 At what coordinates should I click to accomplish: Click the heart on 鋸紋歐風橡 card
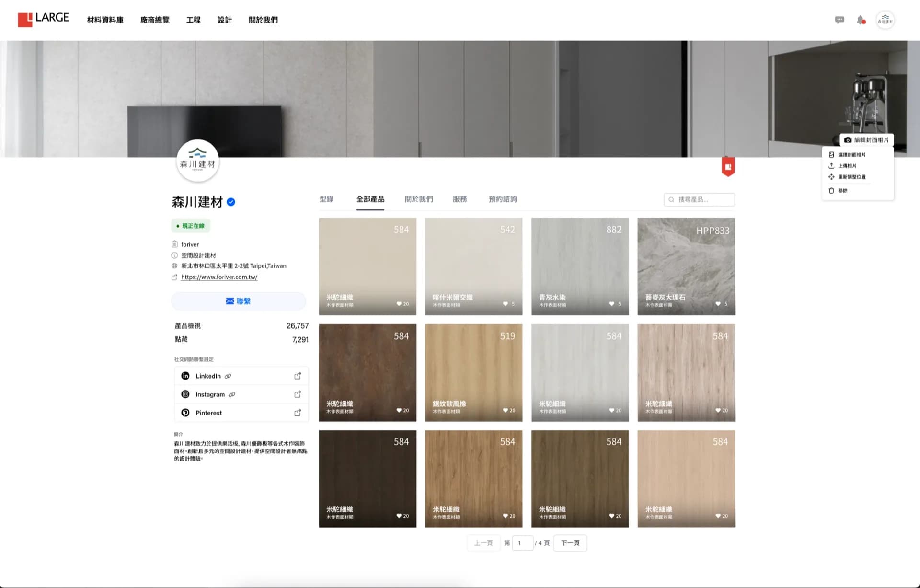[x=506, y=410]
